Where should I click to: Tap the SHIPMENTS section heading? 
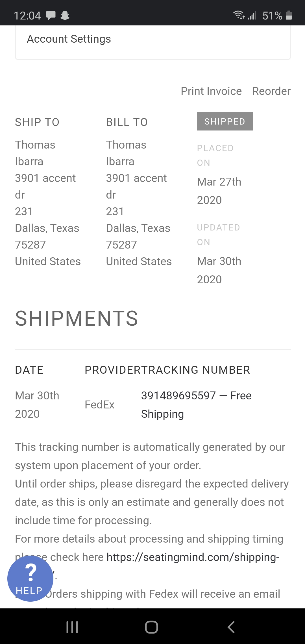(77, 319)
